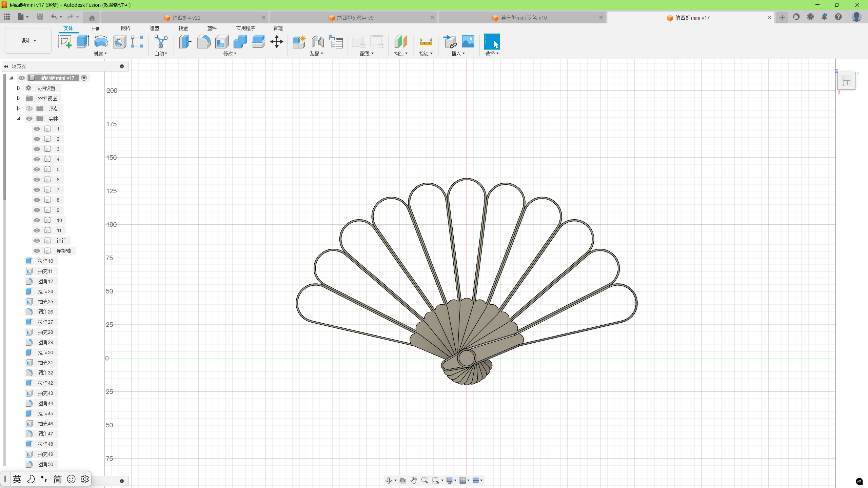
Task: Select the Fillet tool
Action: [203, 42]
